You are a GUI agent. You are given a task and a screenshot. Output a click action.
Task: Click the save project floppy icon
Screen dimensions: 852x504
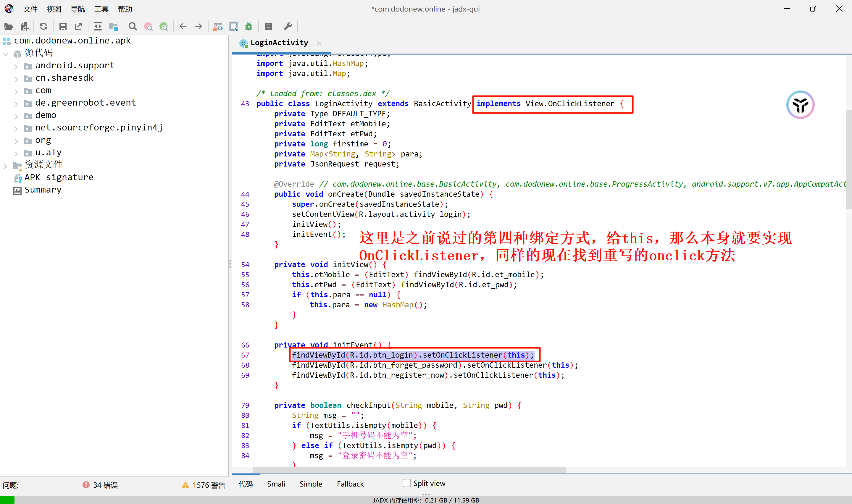[x=63, y=27]
